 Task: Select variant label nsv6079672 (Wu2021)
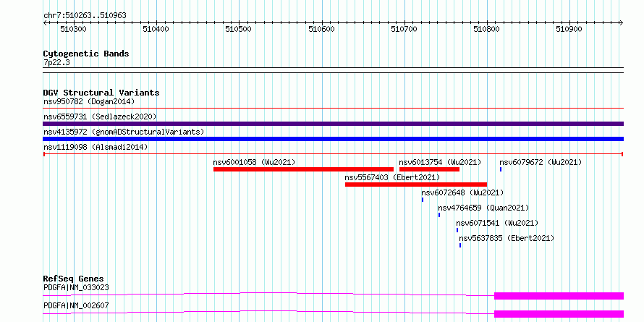coord(541,162)
